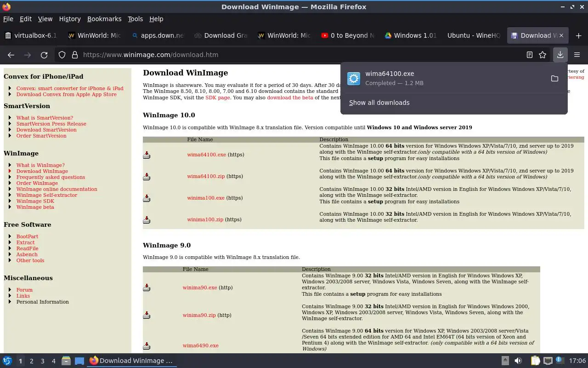Click download icon beside wima6490.exe row
Screen dimensions: 588x368
[147, 346]
